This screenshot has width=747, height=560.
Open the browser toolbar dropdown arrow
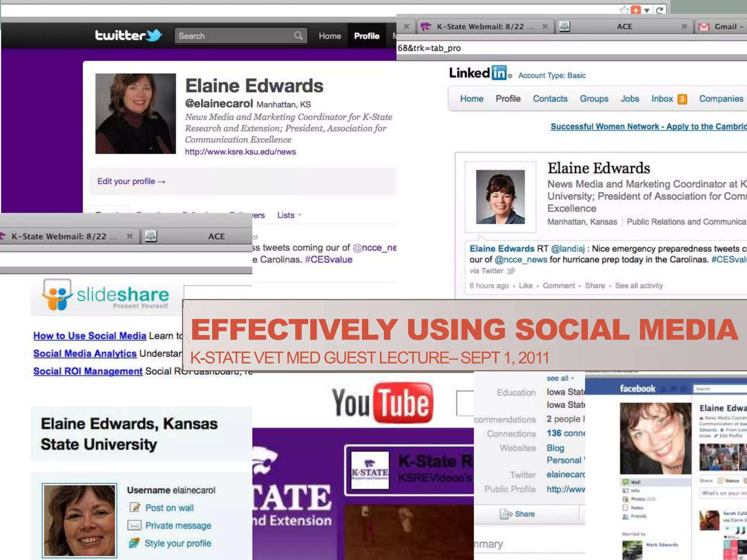[647, 10]
